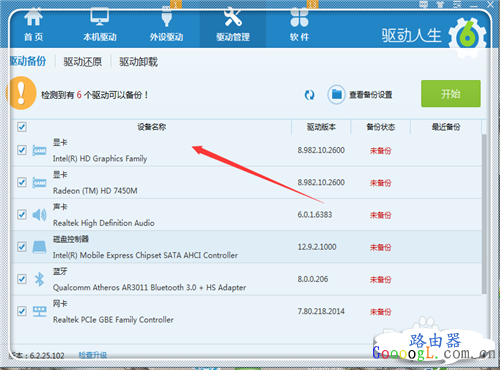Click 本机驱动 label in navigation
The width and height of the screenshot is (500, 370).
click(100, 37)
